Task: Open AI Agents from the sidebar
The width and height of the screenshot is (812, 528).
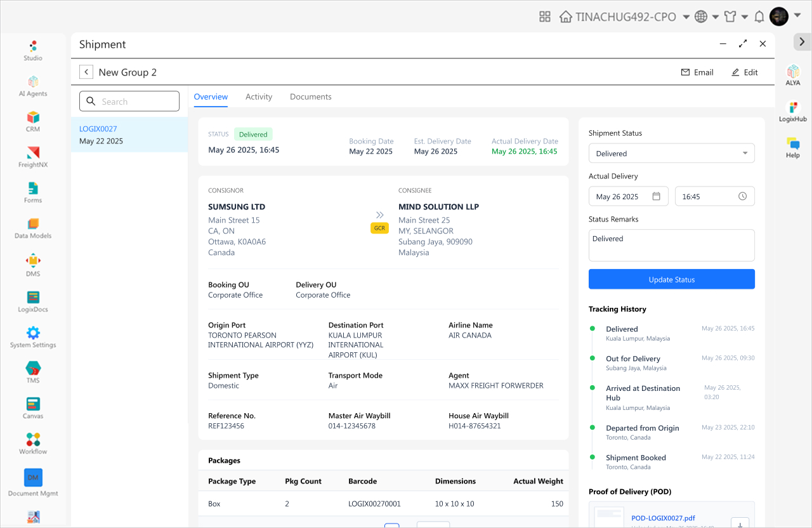Action: click(x=33, y=86)
